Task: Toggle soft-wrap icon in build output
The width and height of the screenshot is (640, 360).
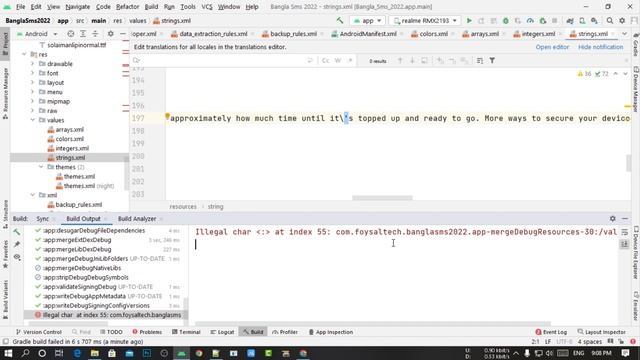Action: [624, 232]
